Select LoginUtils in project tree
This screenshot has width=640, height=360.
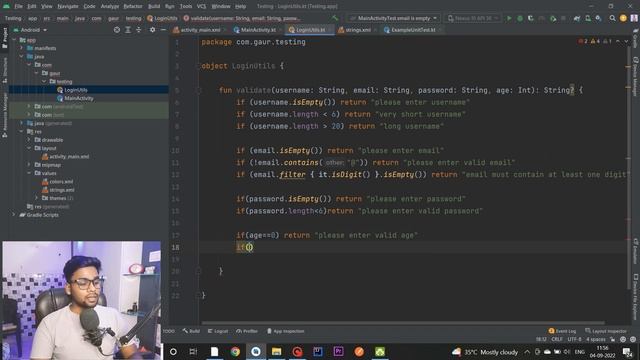click(76, 90)
